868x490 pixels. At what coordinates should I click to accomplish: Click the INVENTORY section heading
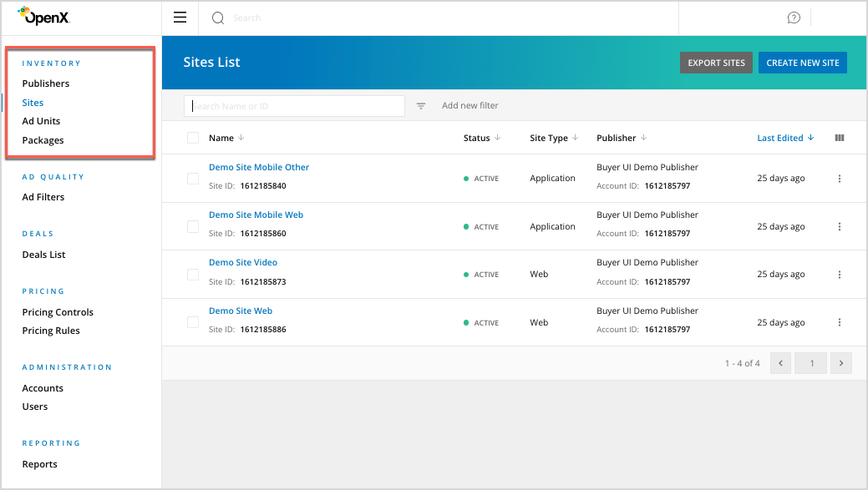pyautogui.click(x=52, y=63)
